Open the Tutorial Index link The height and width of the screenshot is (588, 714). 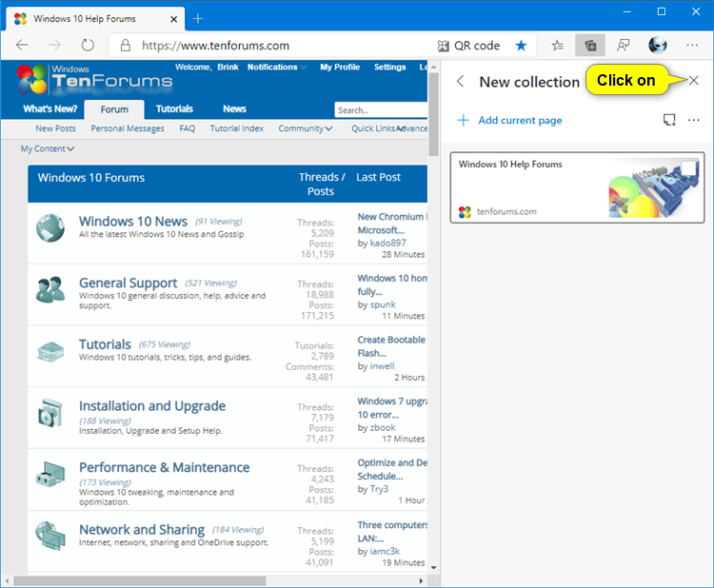(237, 128)
